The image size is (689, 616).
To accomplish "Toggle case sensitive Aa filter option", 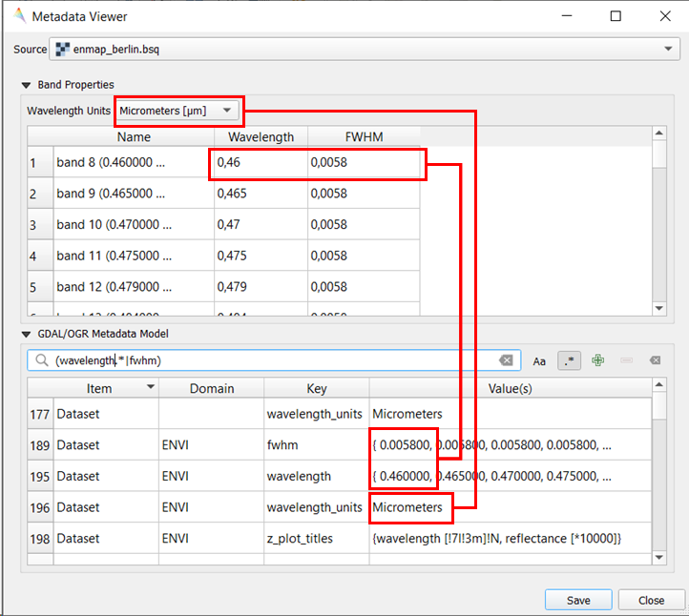I will click(x=539, y=360).
